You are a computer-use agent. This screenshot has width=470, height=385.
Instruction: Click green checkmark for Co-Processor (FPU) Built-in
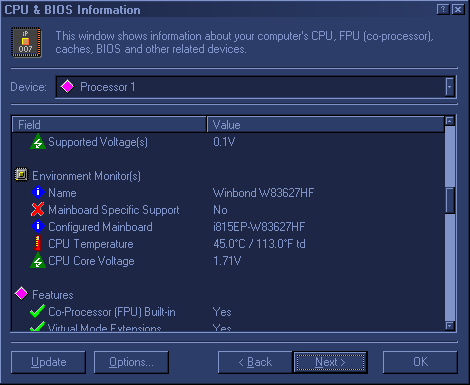point(37,311)
